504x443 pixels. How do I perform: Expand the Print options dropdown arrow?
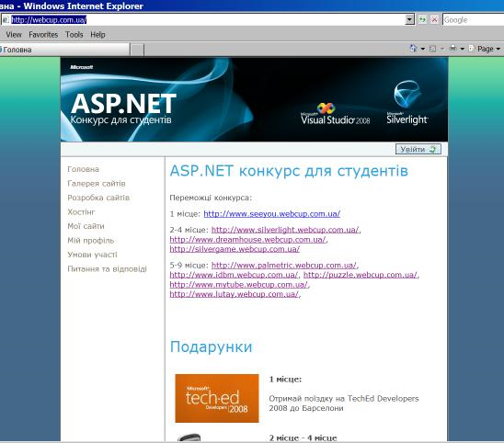click(x=463, y=49)
